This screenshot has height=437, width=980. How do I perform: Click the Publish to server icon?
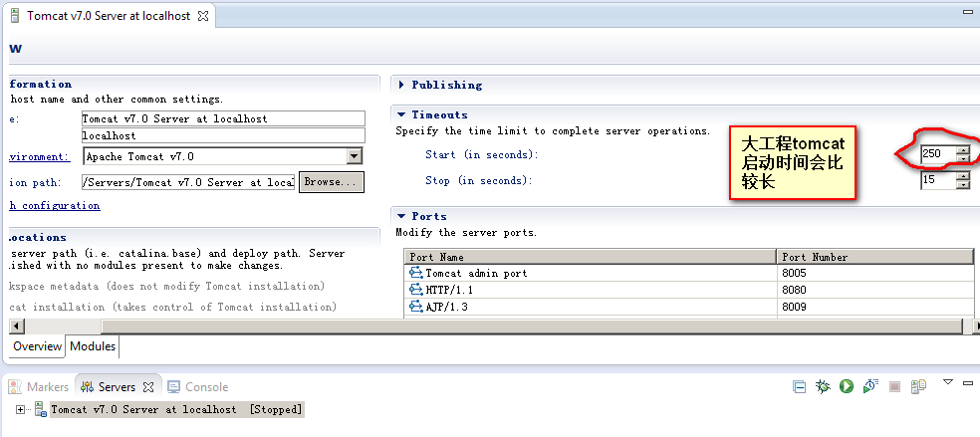pyautogui.click(x=918, y=386)
